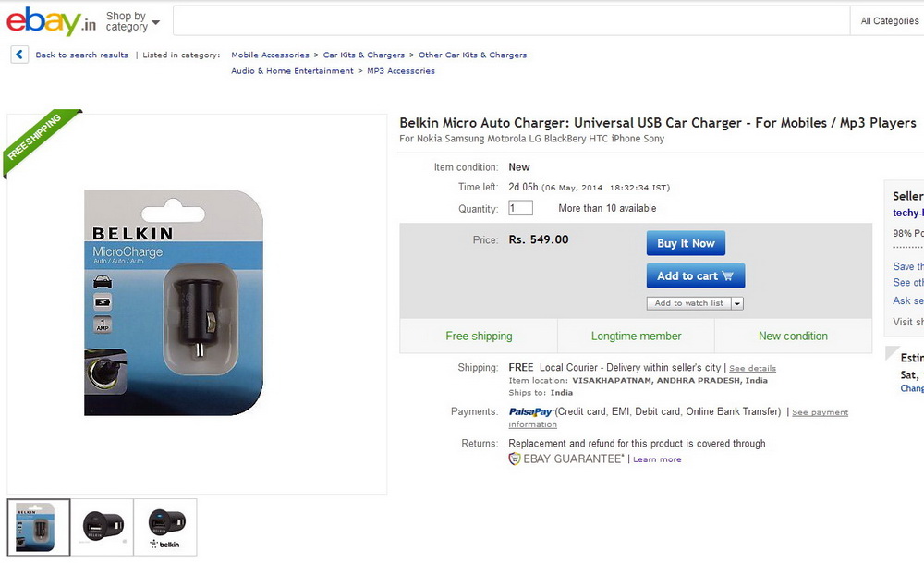Click the Add to watch list button
Image resolution: width=924 pixels, height=563 pixels.
pyautogui.click(x=689, y=303)
